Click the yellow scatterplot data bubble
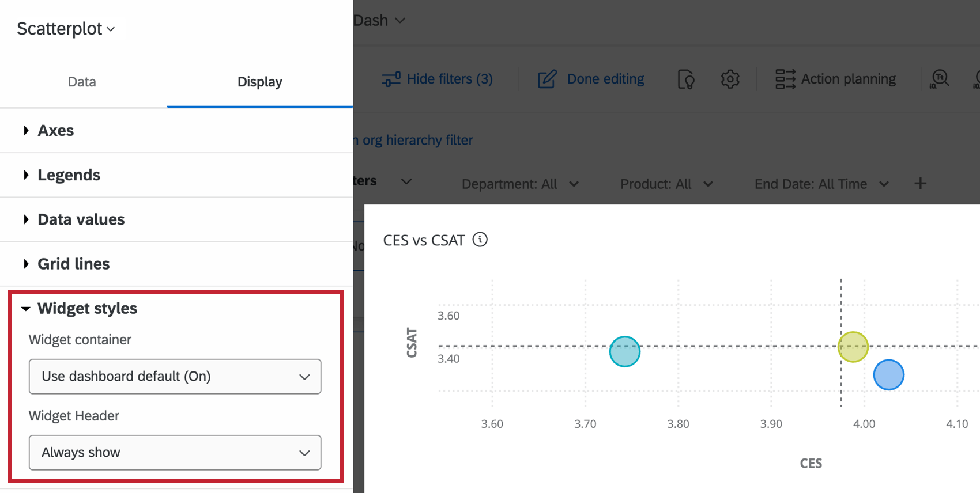The width and height of the screenshot is (980, 493). [x=853, y=347]
